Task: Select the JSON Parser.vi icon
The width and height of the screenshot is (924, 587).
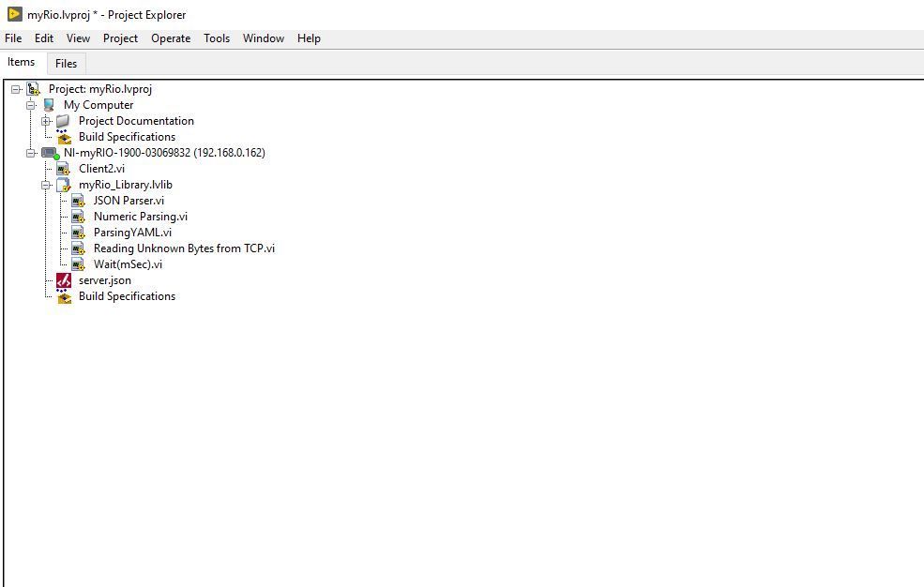Action: (78, 201)
